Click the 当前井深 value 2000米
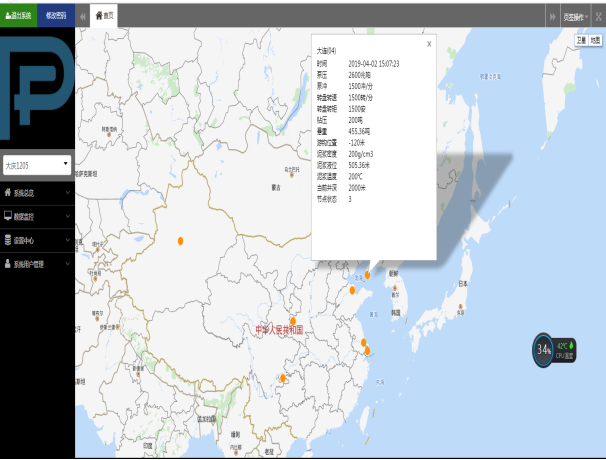The image size is (606, 460). [357, 188]
